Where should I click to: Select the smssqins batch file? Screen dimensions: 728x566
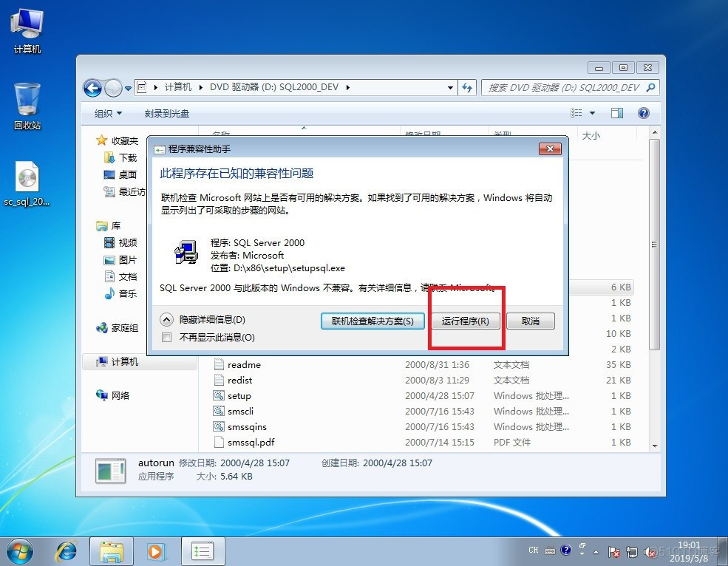click(247, 426)
